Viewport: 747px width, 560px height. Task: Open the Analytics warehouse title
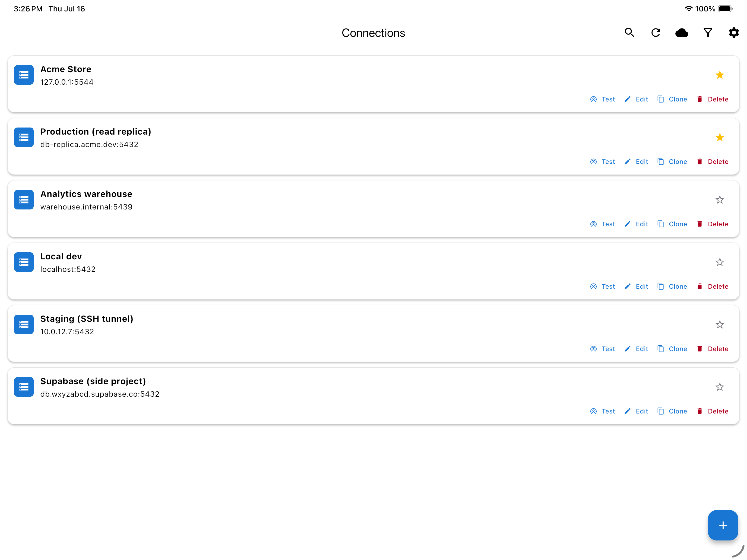[86, 194]
